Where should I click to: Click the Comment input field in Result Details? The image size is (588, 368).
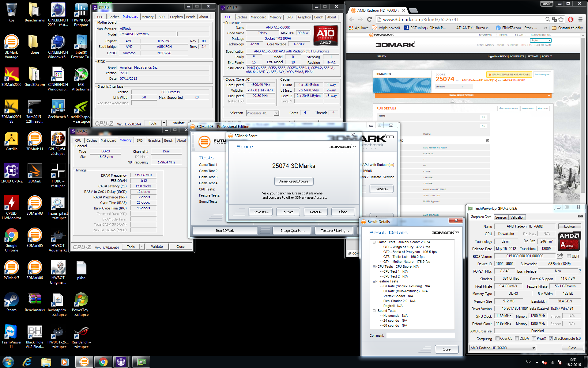click(420, 335)
